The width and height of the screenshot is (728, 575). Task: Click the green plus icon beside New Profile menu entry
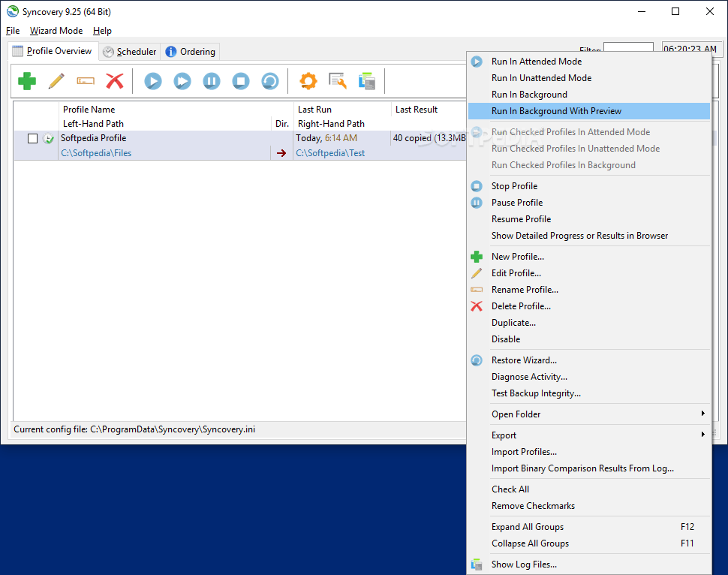click(477, 257)
